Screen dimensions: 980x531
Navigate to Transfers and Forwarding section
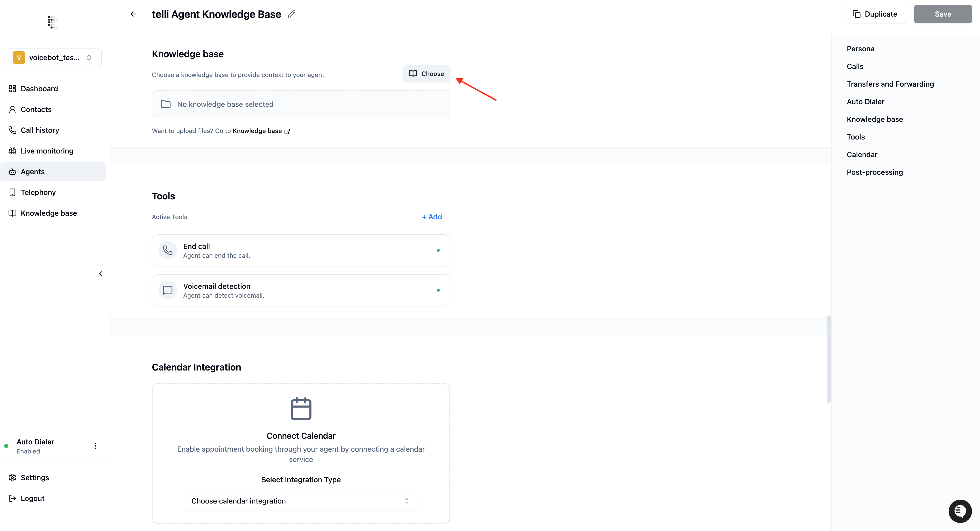tap(890, 84)
